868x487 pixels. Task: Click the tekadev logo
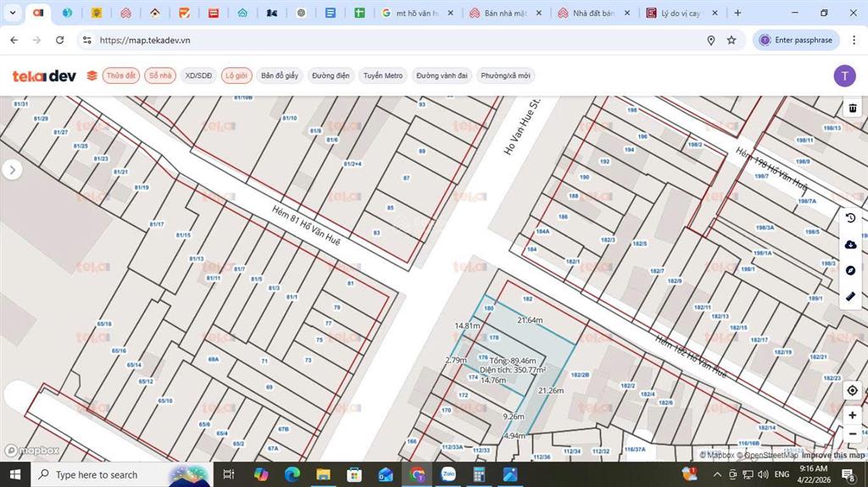point(44,76)
